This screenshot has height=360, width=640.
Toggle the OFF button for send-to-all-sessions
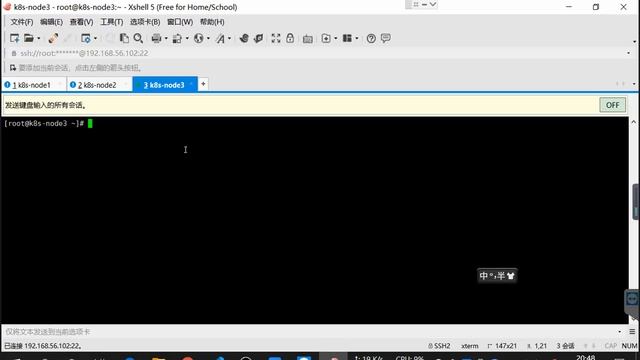point(612,105)
